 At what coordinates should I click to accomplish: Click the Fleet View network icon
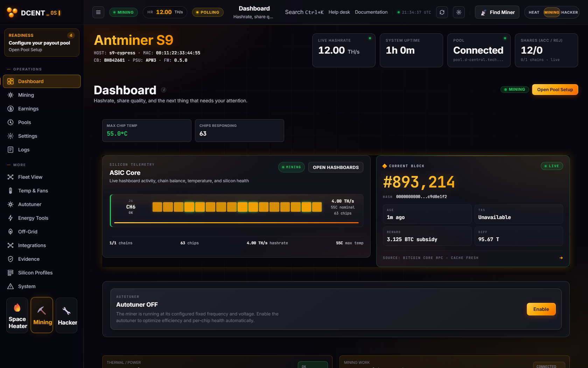[10, 177]
